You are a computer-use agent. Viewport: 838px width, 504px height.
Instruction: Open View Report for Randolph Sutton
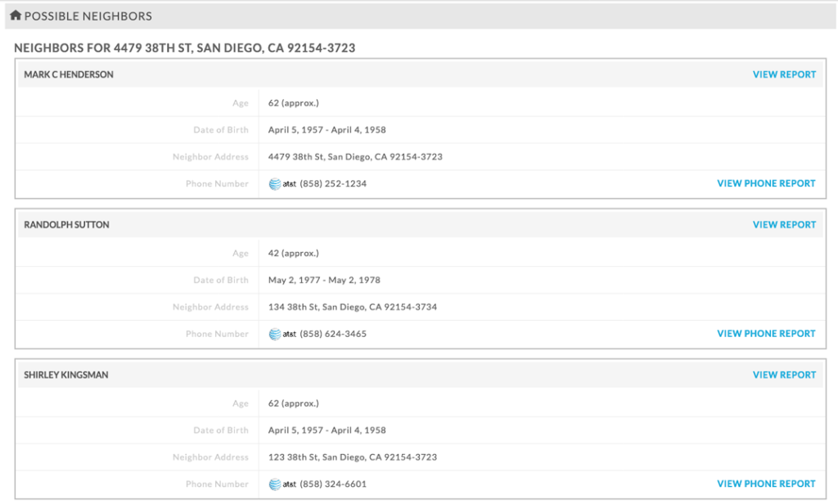[784, 225]
